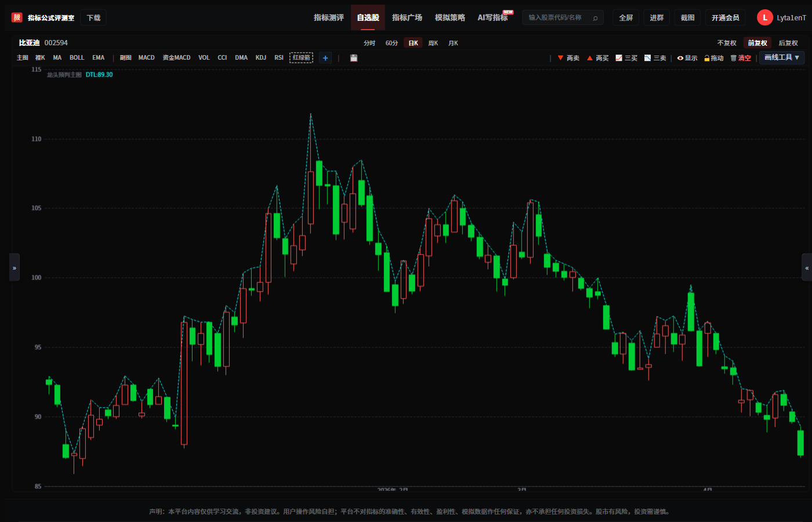The height and width of the screenshot is (522, 812).
Task: Click the save floppy disk icon
Action: click(354, 58)
